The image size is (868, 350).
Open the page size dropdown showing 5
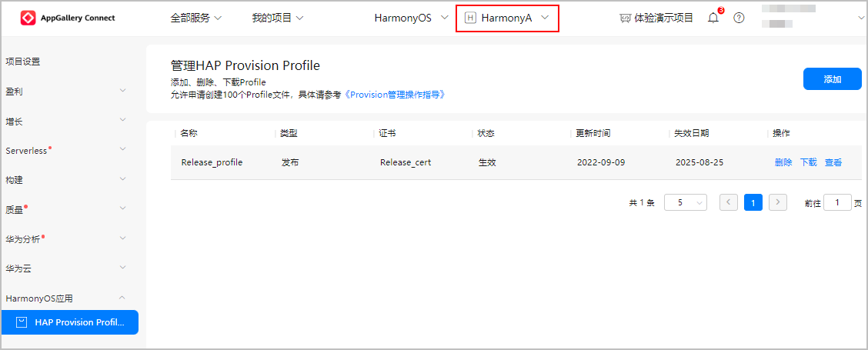686,202
